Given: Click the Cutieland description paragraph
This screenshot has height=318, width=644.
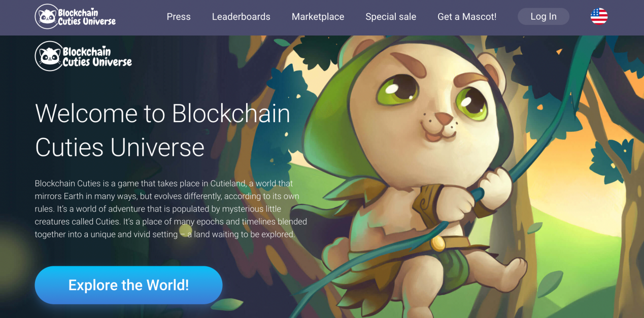Looking at the screenshot, I should pos(171,208).
